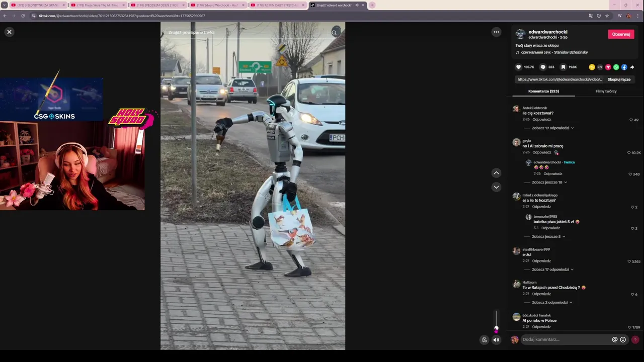Open the original sound by Stanislav Bzhezinsky
644x362 pixels.
click(x=554, y=52)
